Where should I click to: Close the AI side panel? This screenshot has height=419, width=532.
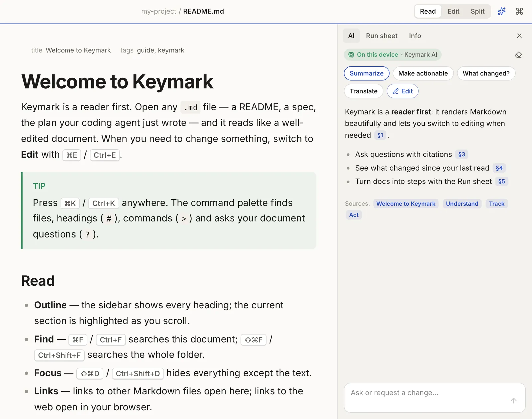pyautogui.click(x=519, y=36)
